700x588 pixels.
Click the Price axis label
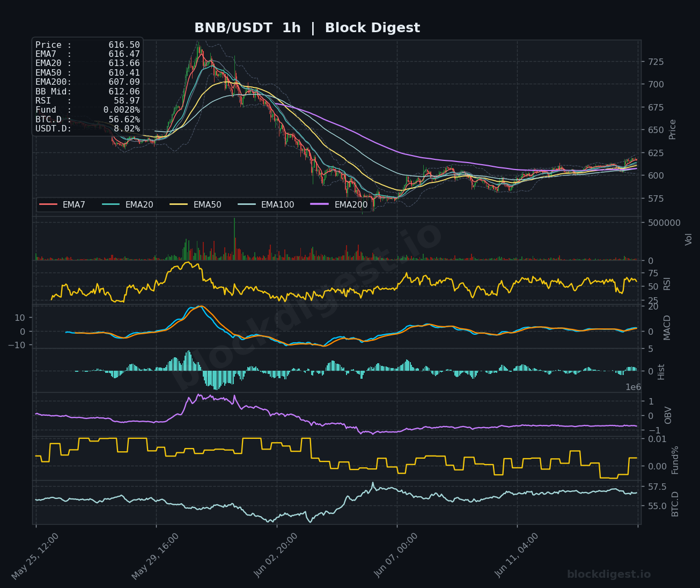click(x=673, y=129)
